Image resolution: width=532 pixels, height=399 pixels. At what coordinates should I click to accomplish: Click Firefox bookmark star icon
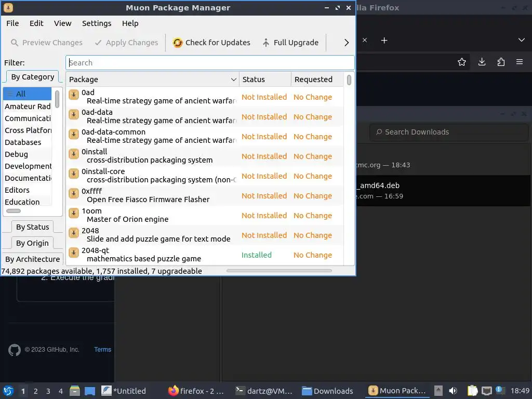coord(462,62)
